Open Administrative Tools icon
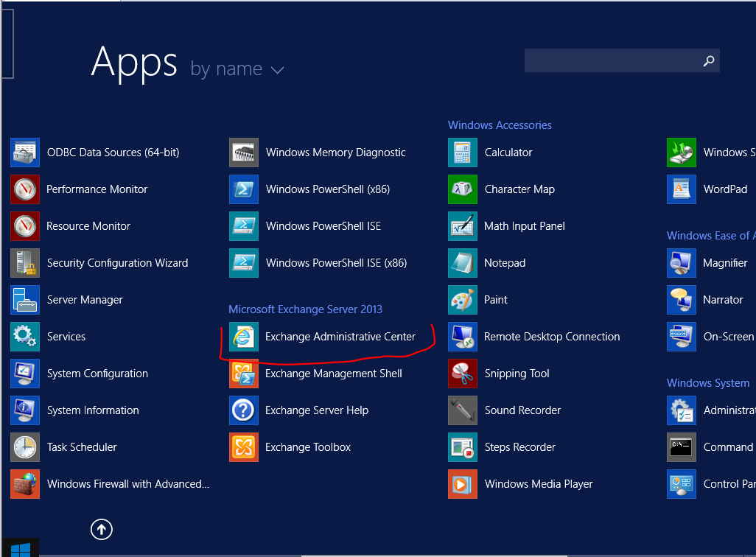 (682, 410)
